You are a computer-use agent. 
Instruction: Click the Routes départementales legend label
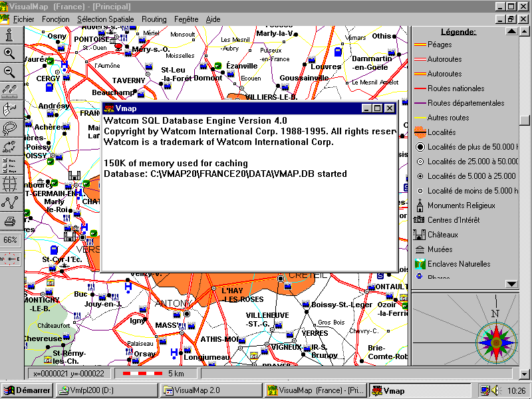[x=466, y=103]
